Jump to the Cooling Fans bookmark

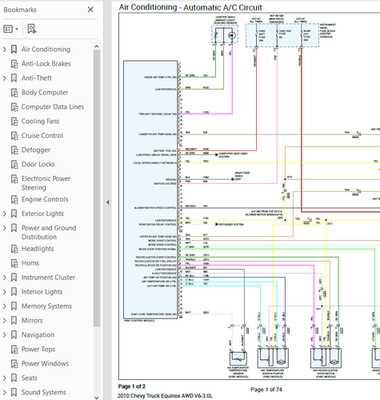pyautogui.click(x=40, y=121)
